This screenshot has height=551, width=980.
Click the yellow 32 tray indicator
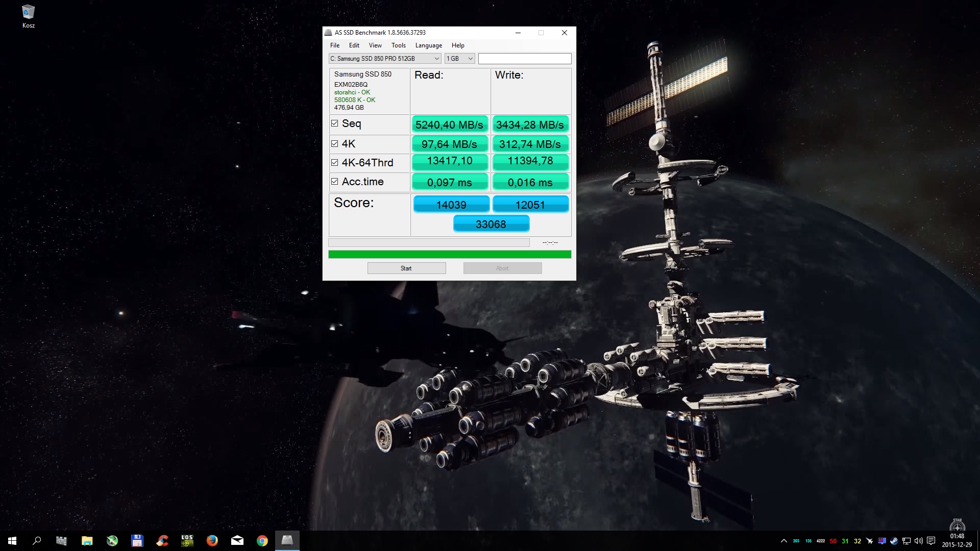point(857,541)
